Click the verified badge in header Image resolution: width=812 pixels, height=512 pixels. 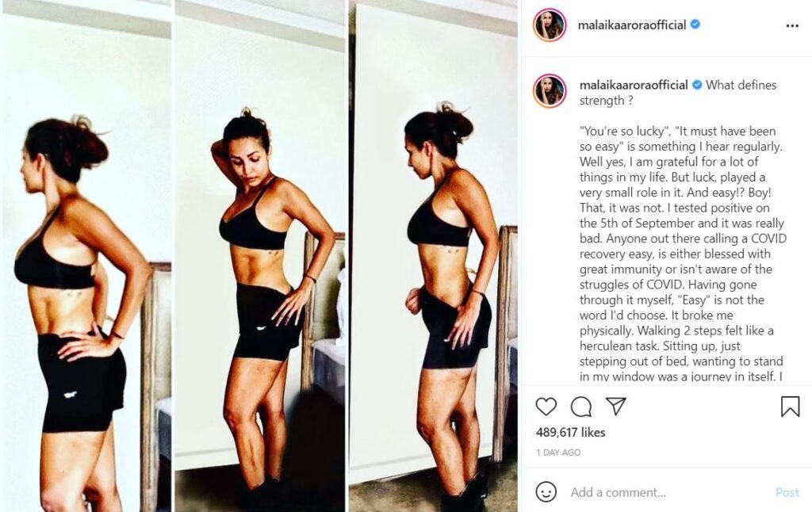coord(695,25)
